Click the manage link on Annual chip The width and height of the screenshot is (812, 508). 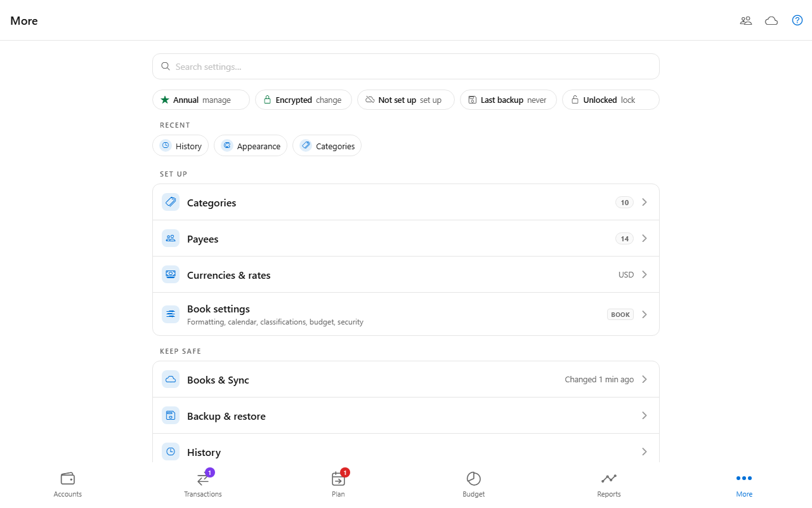click(x=216, y=100)
